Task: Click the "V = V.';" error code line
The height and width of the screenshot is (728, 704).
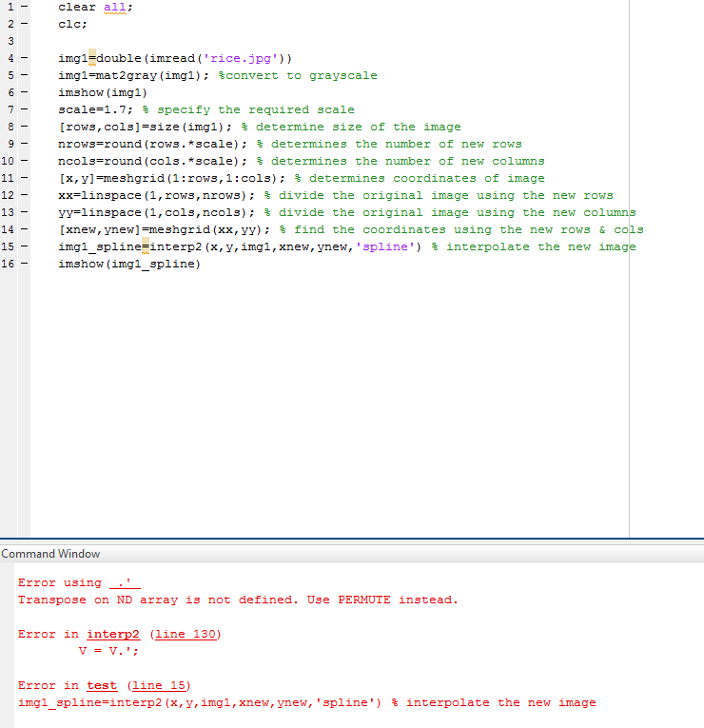Action: click(108, 651)
